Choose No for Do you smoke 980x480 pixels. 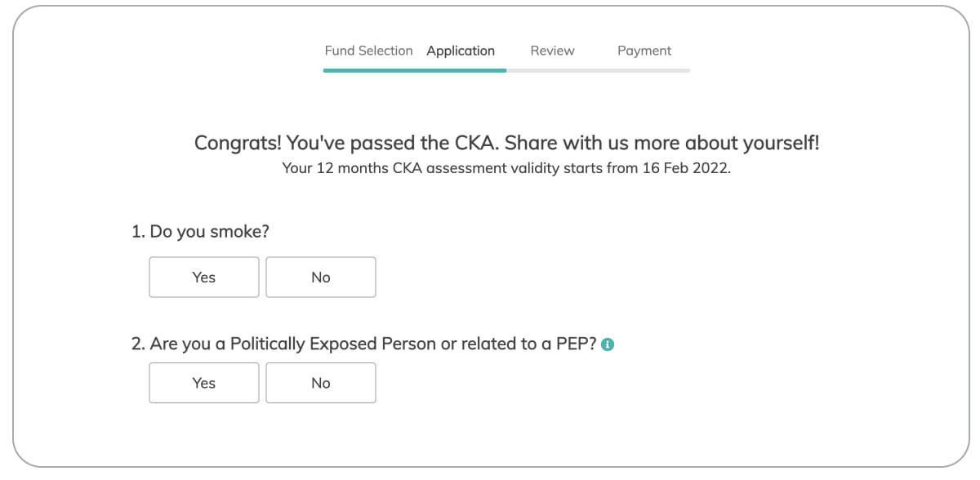(321, 278)
